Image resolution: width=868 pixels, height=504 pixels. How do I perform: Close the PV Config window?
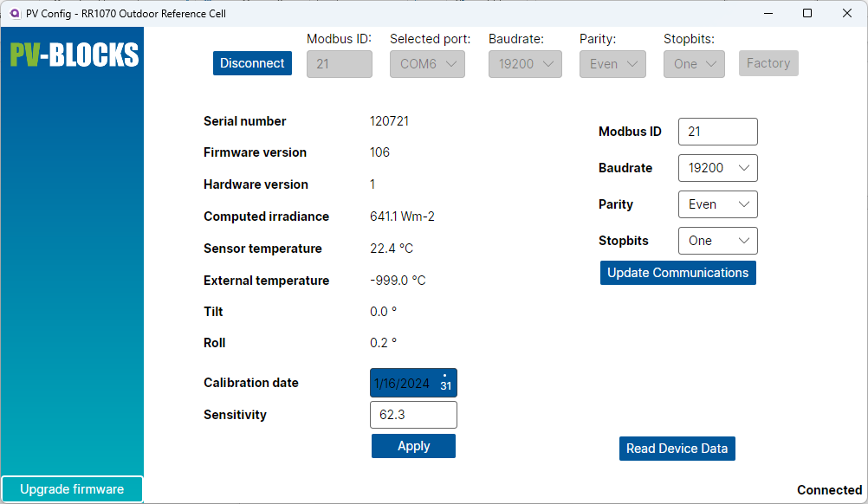pos(847,13)
